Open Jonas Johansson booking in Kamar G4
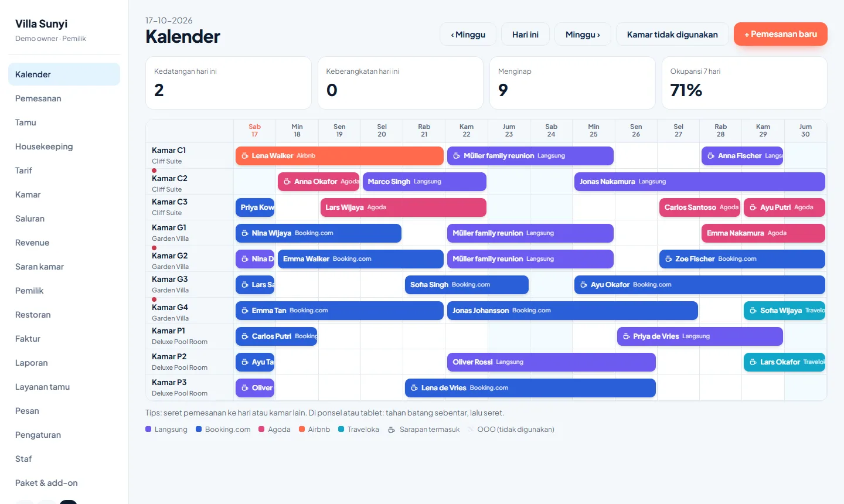 pos(573,311)
